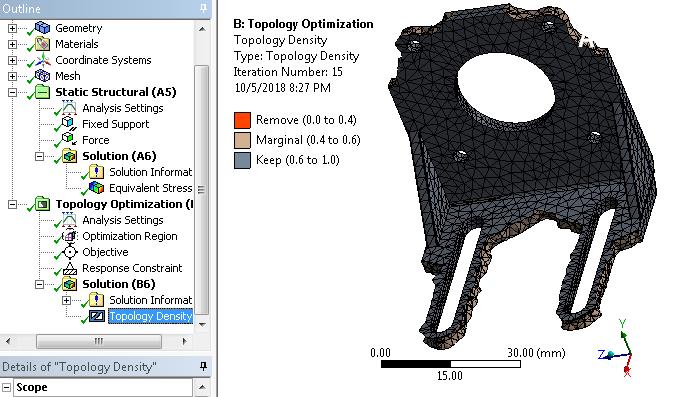Expand Solution Information under Solution (B6)

click(x=66, y=300)
